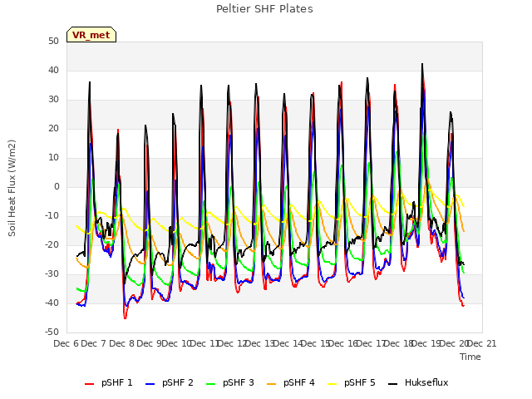This screenshot has height=399, width=532.
Task: Click the -20 y-axis tick label
Action: [x=52, y=245]
